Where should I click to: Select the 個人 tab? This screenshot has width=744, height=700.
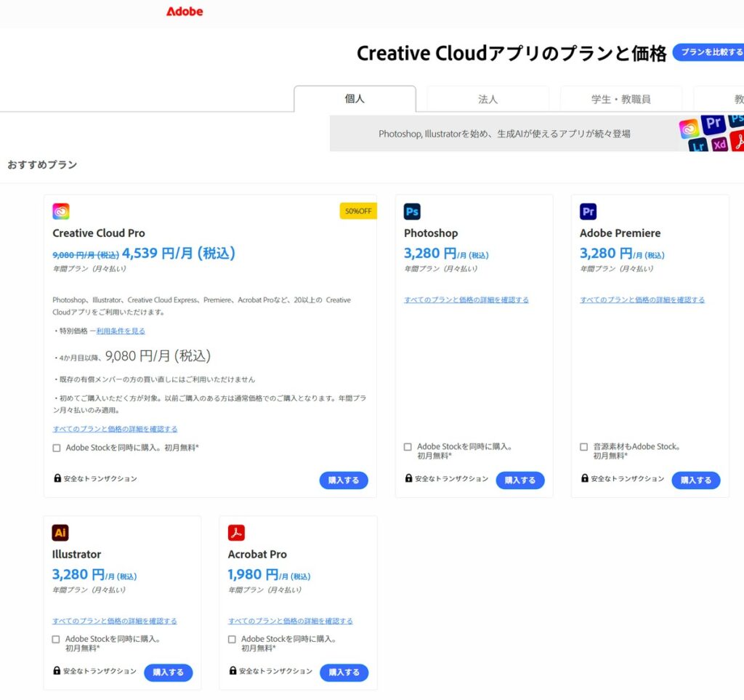click(355, 99)
